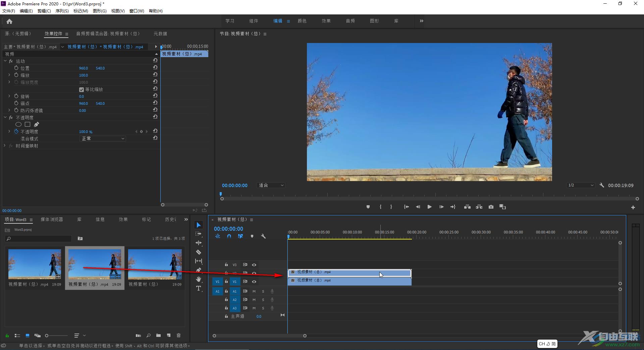Click the New Item icon in project panel

point(169,335)
